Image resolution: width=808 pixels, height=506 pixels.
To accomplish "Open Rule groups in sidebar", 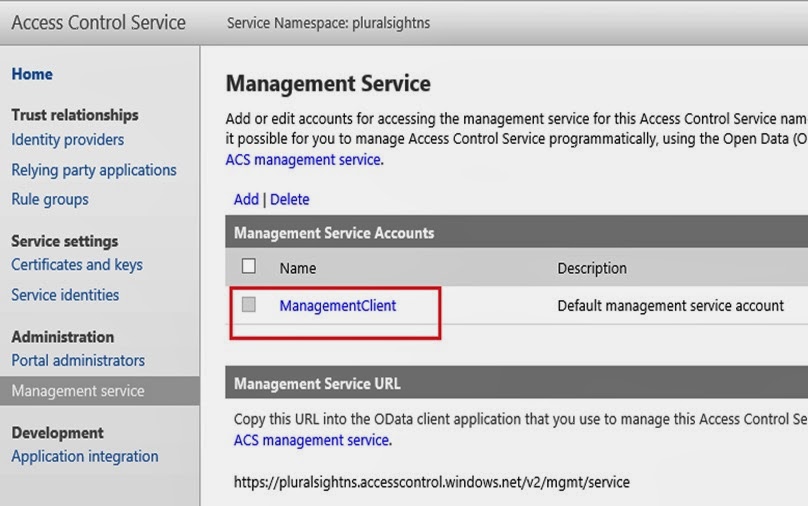I will (x=50, y=199).
